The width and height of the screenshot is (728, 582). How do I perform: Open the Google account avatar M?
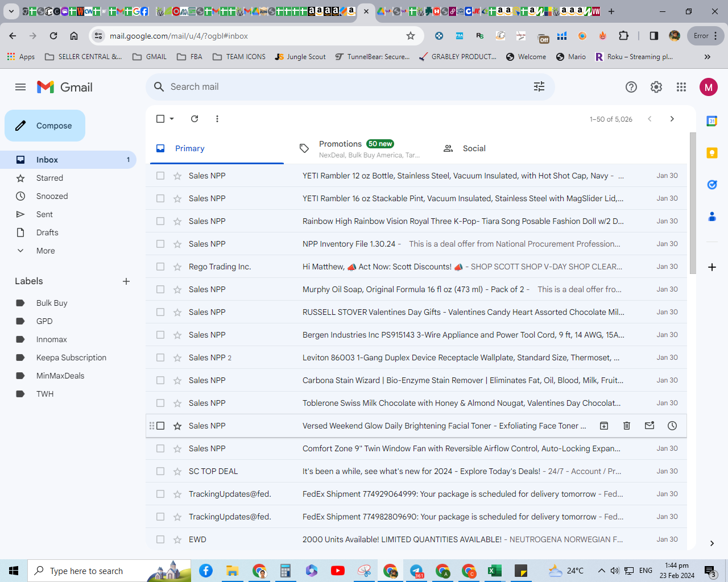coord(709,87)
